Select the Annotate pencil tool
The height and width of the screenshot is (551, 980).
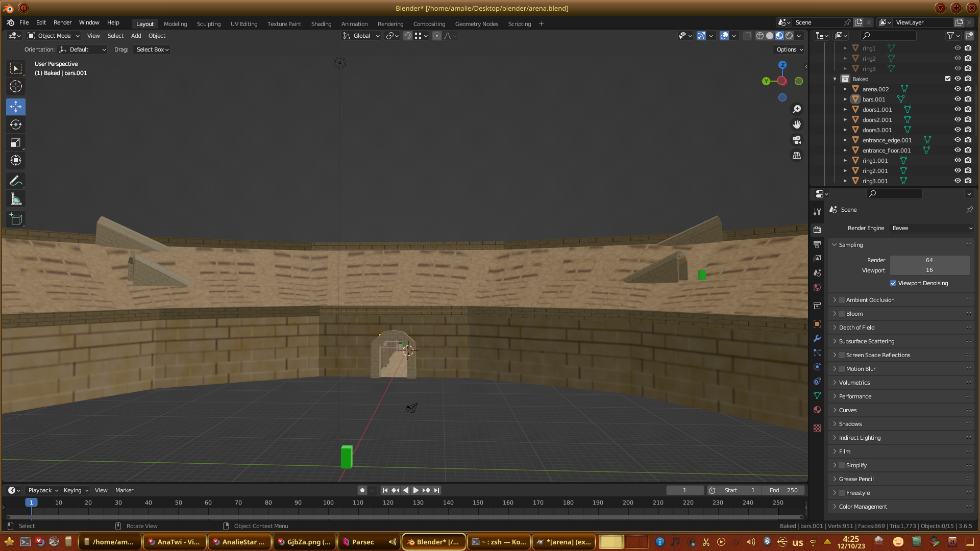tap(16, 181)
